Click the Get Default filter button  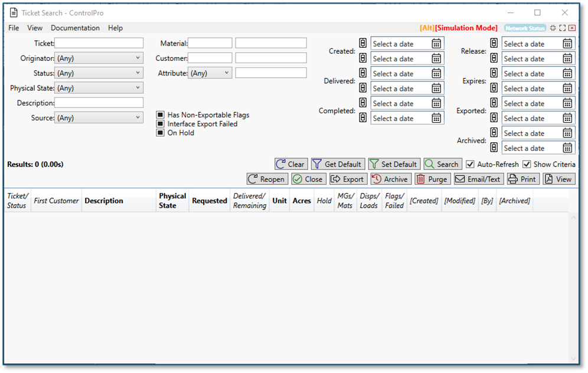click(x=338, y=164)
